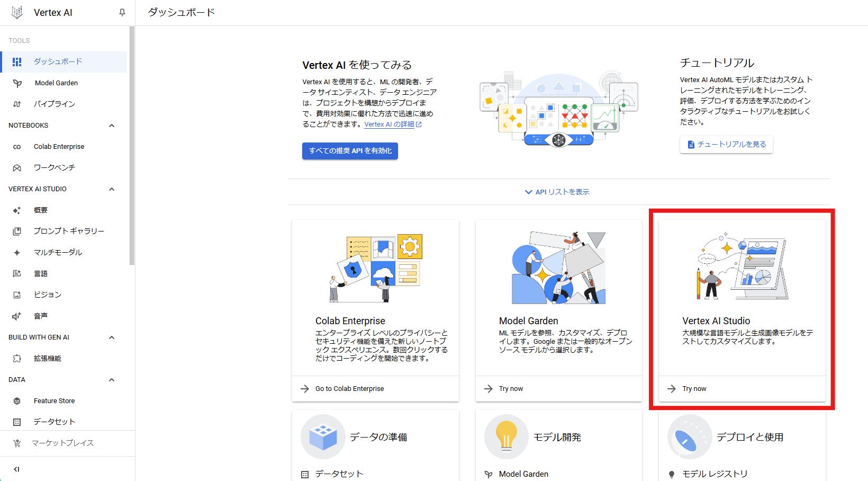The image size is (868, 481).
Task: Collapse the NOTEBOOKS section
Action: (112, 126)
